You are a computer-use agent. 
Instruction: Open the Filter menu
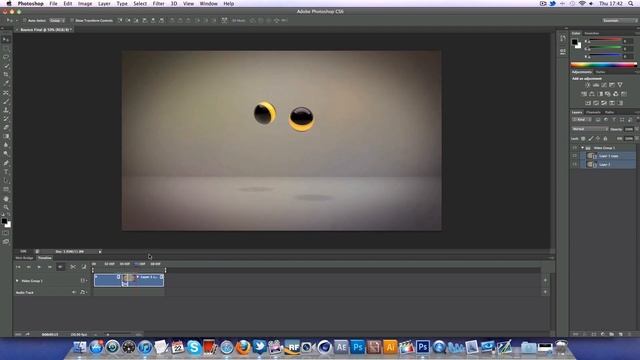pyautogui.click(x=158, y=4)
